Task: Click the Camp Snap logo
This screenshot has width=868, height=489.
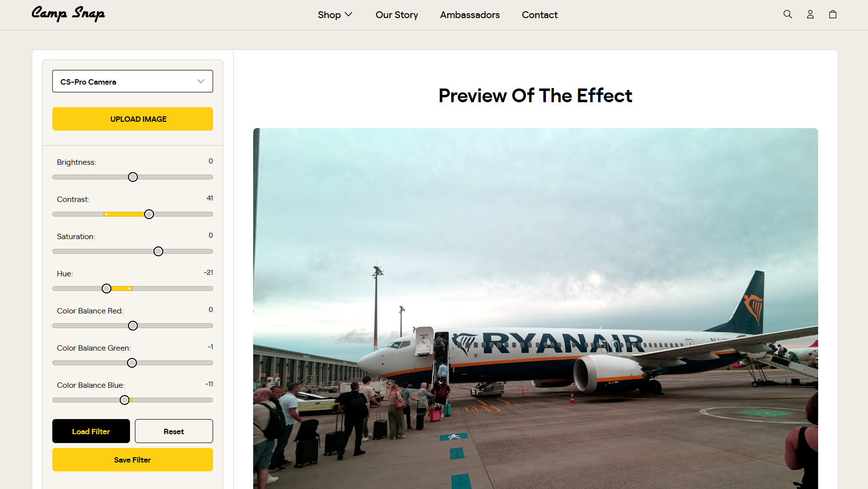Action: [68, 14]
